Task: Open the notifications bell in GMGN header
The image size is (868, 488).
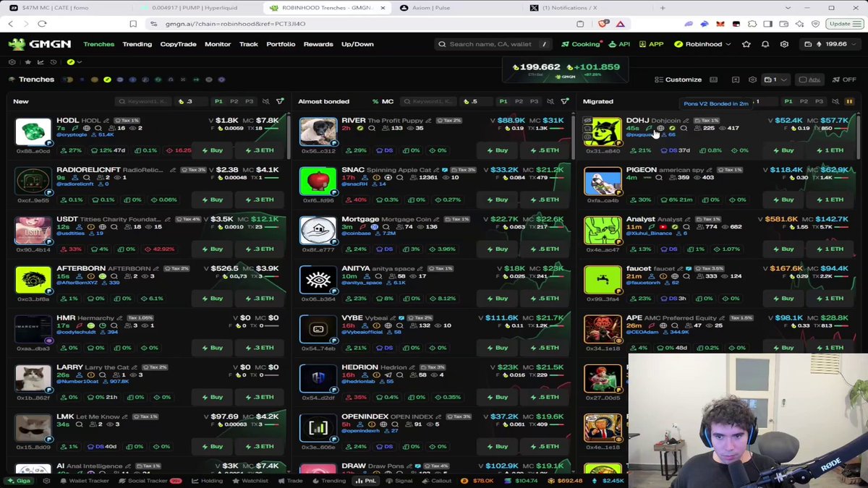Action: point(765,44)
